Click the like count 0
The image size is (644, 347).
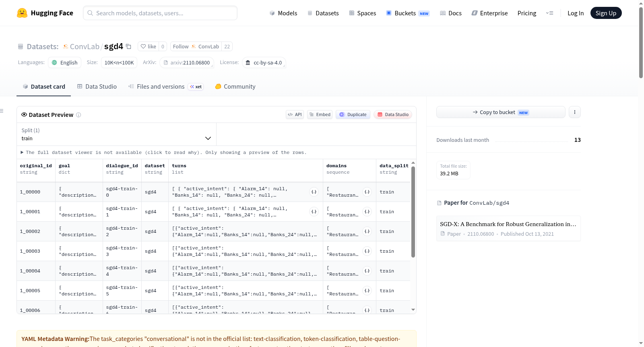(x=163, y=46)
